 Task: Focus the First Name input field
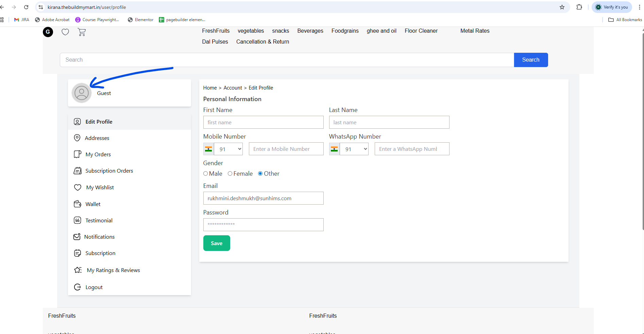[264, 122]
